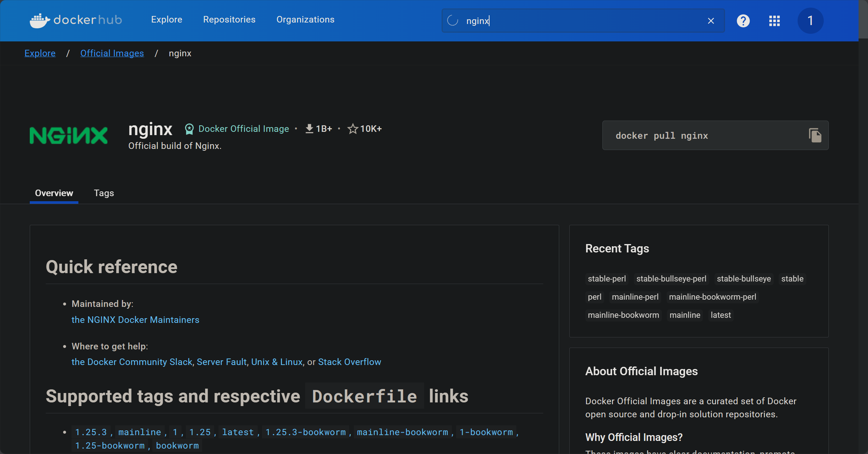Select the stable-bullseye-perl recent tag
Screen dimensions: 868x454
point(671,279)
